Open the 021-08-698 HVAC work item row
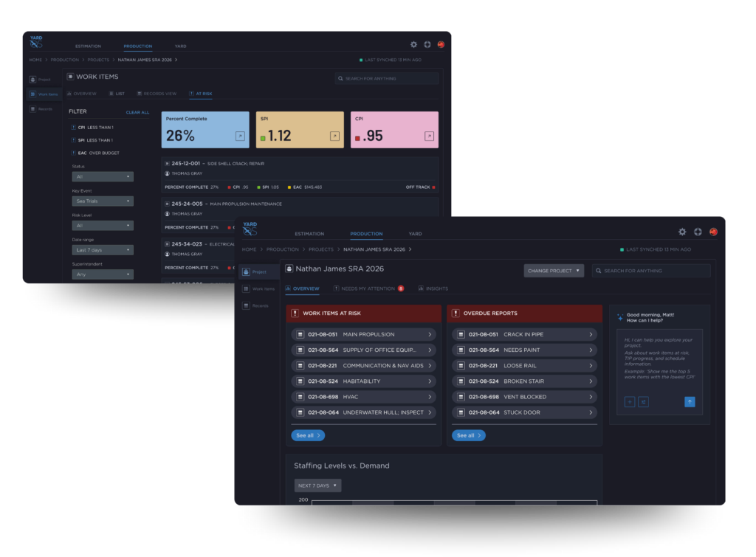The height and width of the screenshot is (557, 756). [363, 397]
